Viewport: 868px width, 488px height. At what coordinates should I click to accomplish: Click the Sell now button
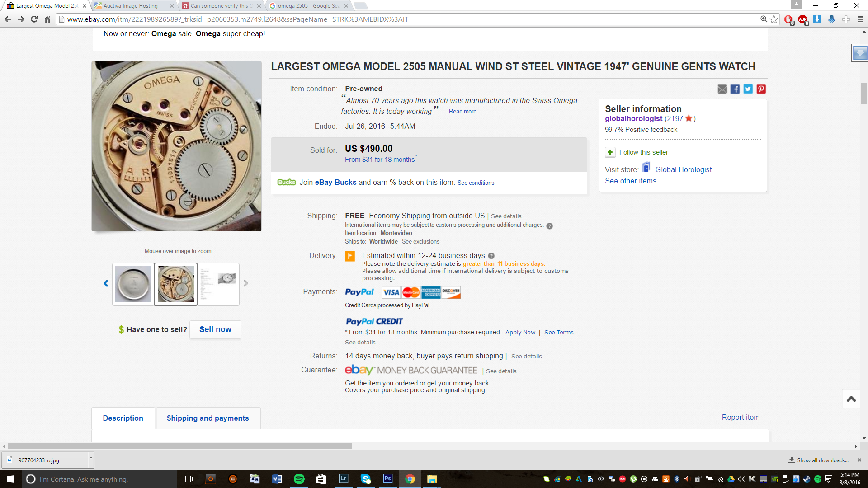216,329
